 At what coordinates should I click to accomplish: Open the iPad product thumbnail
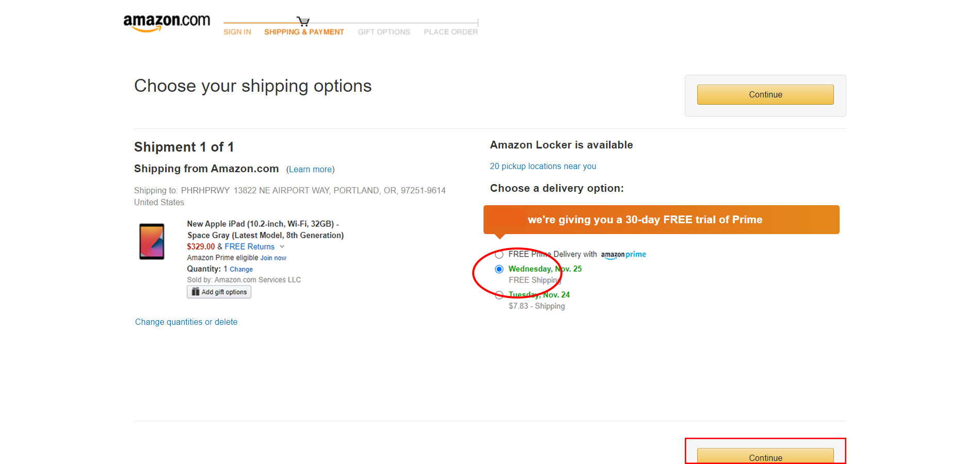tap(152, 241)
